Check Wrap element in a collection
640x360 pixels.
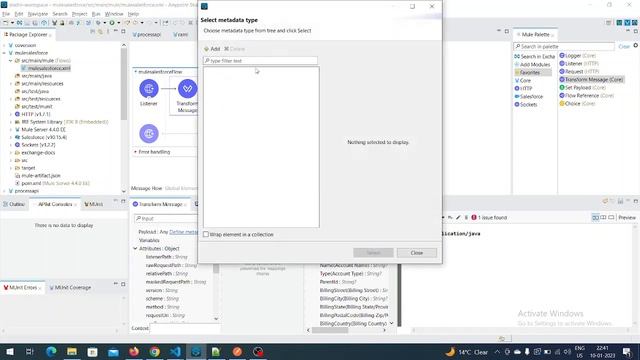pyautogui.click(x=206, y=234)
